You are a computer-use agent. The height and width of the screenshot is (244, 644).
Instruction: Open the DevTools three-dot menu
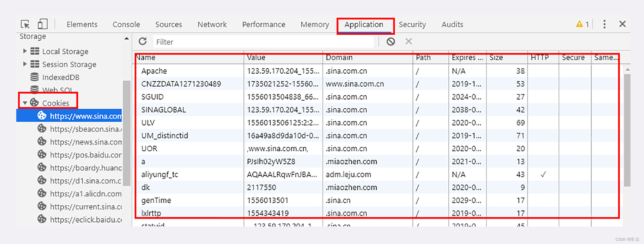point(604,24)
